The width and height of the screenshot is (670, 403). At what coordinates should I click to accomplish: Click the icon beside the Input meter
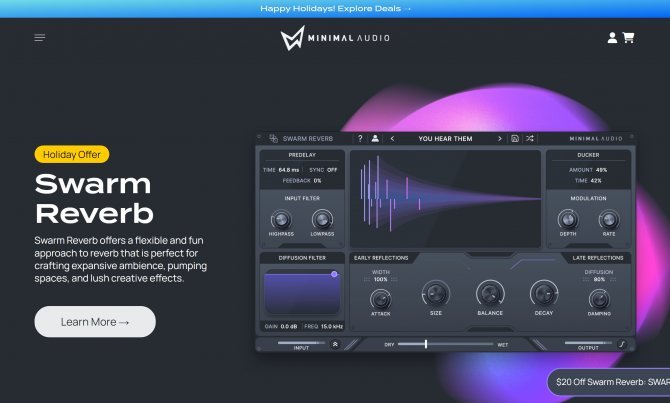335,344
